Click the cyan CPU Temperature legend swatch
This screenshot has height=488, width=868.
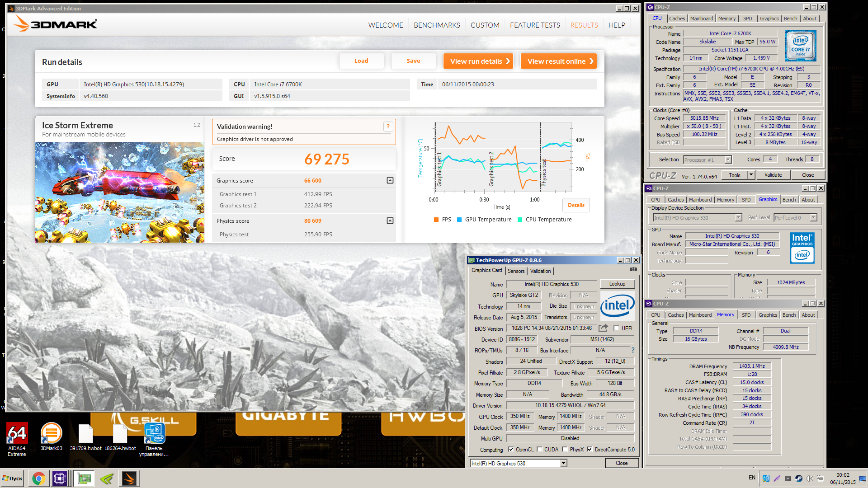tap(520, 220)
